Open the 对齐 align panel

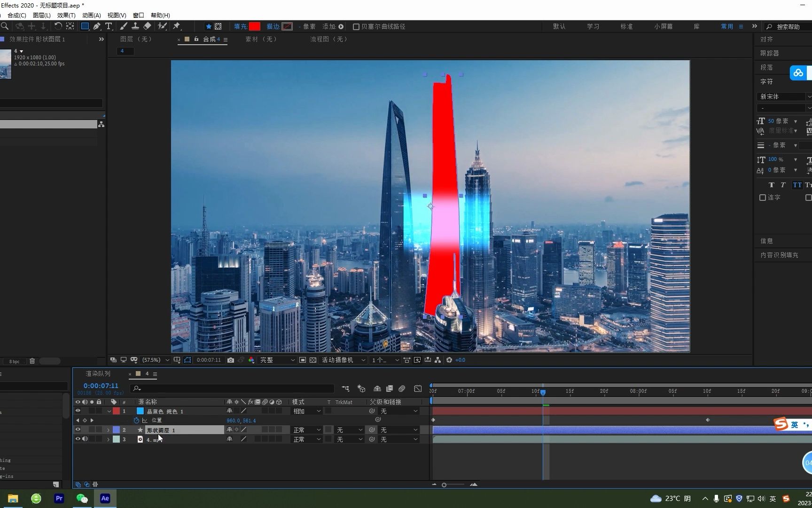click(767, 39)
